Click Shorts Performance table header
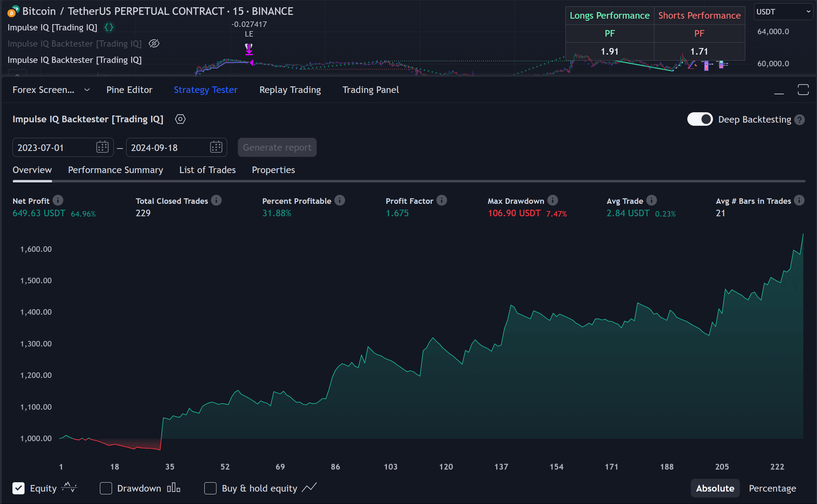Viewport: 817px width, 504px height. [x=699, y=16]
